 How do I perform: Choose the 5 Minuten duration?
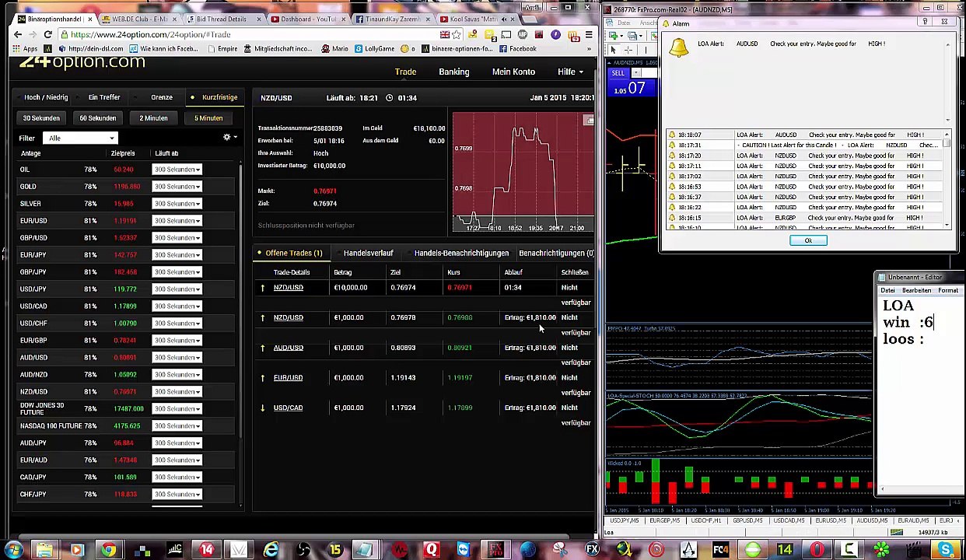[x=208, y=118]
